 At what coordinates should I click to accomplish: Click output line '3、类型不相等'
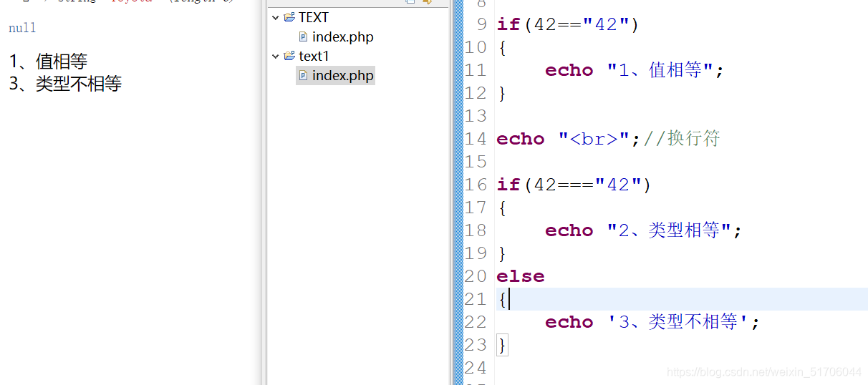coord(65,84)
